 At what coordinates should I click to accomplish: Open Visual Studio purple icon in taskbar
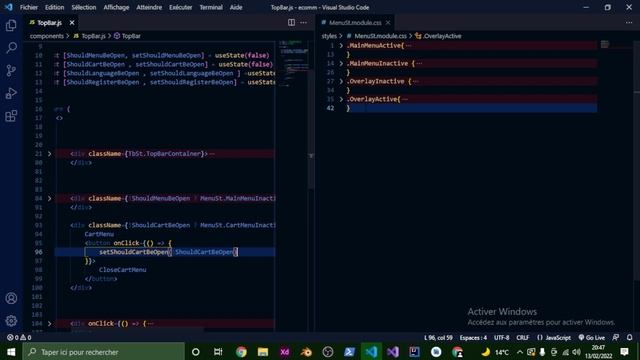pyautogui.click(x=393, y=352)
